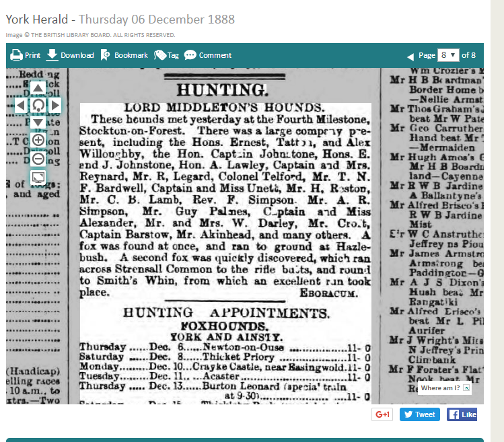504x442 pixels.
Task: Download the newspaper page image
Action: coord(70,55)
